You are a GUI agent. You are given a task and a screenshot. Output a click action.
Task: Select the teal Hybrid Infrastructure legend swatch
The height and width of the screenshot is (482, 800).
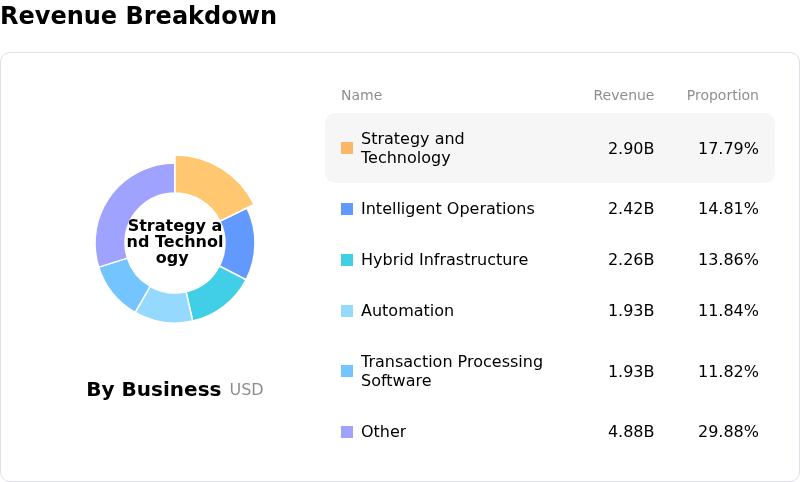tap(347, 260)
